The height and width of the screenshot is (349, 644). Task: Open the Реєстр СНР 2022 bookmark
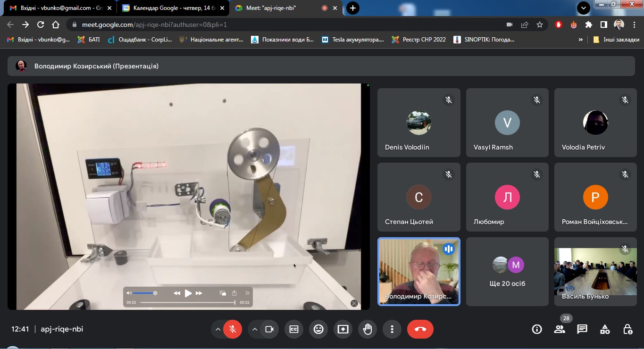click(x=418, y=40)
